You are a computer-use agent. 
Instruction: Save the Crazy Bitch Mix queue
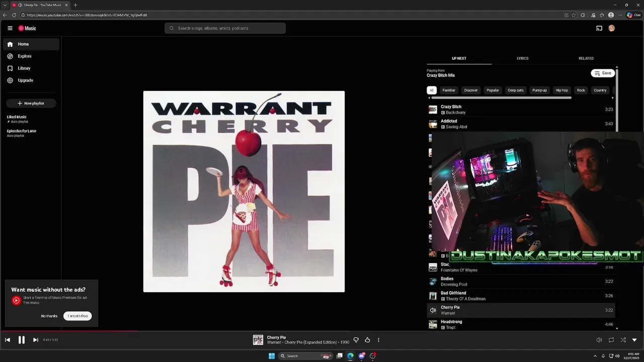(603, 73)
